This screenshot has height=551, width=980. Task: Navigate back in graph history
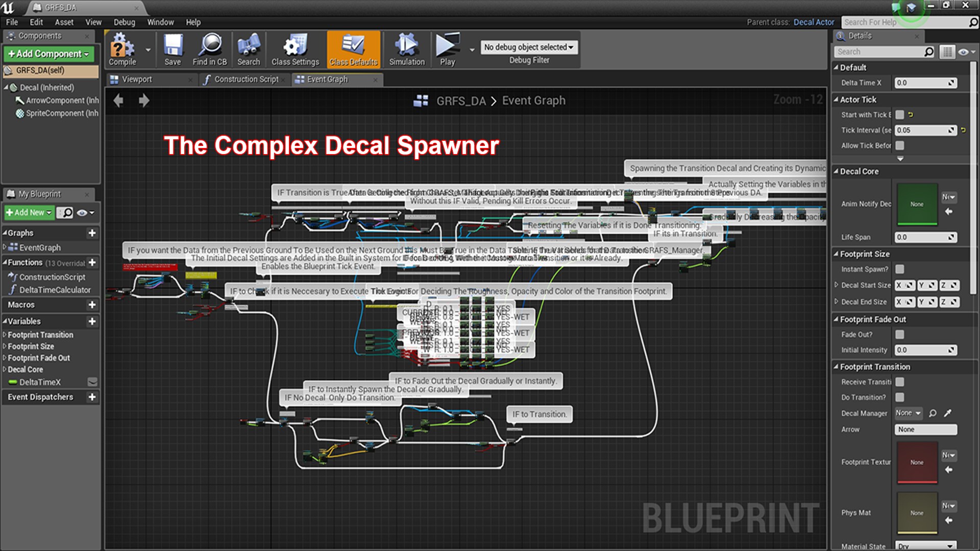pyautogui.click(x=118, y=101)
